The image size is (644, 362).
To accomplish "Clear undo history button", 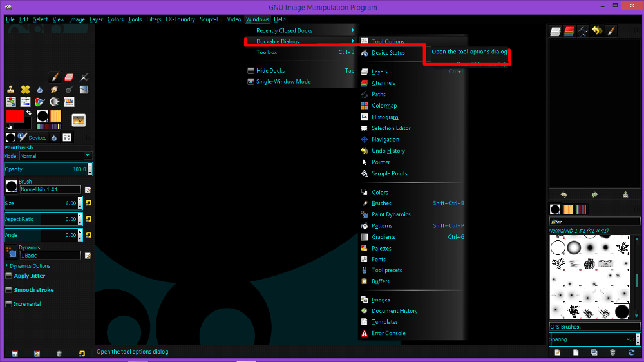I will click(x=625, y=195).
